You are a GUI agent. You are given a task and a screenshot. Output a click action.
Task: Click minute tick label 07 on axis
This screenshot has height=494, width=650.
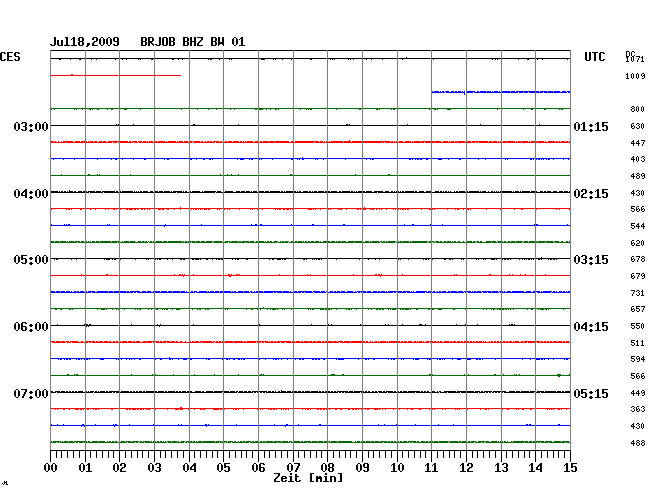coord(293,467)
